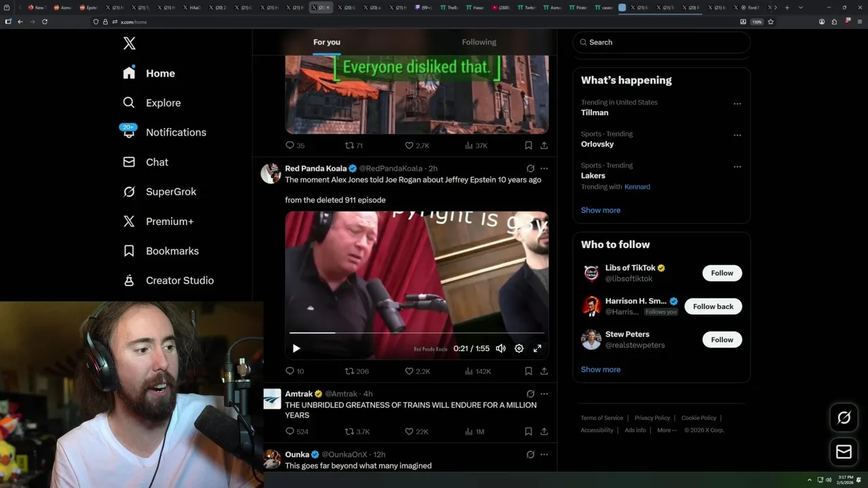Open the Tillman trending topic
The image size is (868, 488).
[595, 113]
